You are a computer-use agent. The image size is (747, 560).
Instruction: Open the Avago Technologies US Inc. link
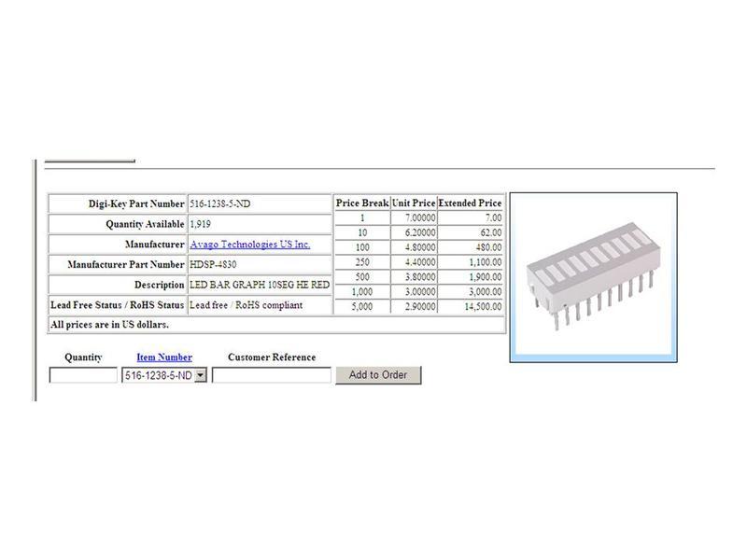(249, 245)
